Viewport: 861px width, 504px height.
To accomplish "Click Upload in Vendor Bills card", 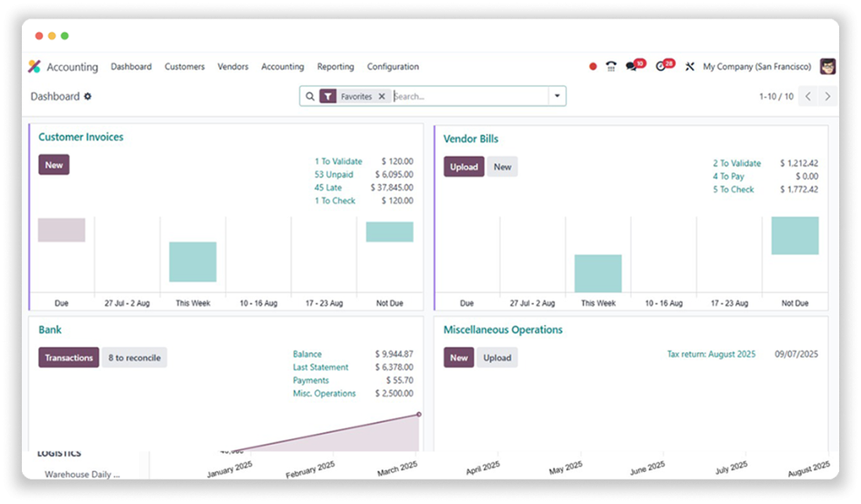I will pos(463,166).
